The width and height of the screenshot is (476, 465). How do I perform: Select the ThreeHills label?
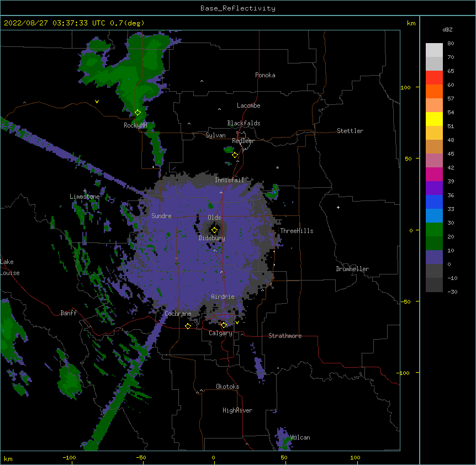[x=297, y=231]
